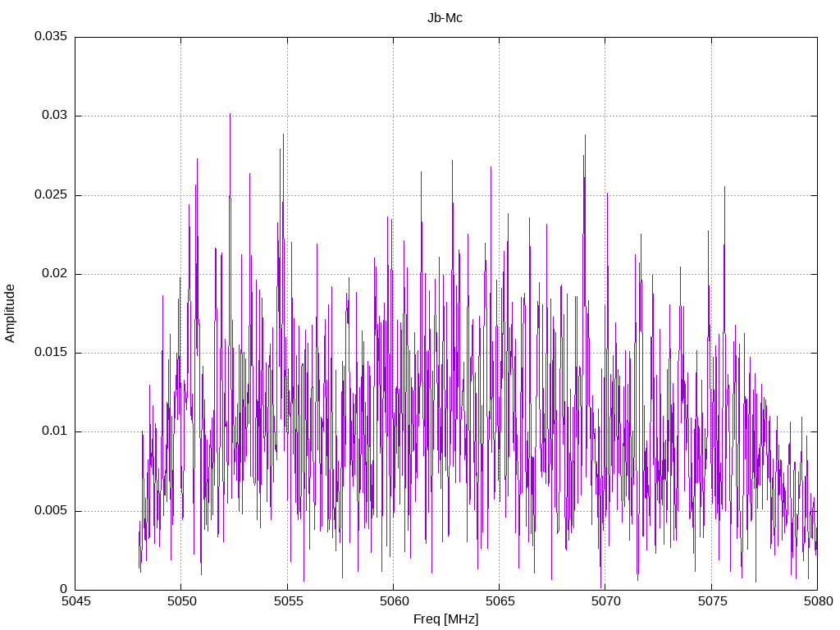Image resolution: width=840 pixels, height=630 pixels.
Task: Click the y-axis tick label 0.015
Action: coord(51,352)
